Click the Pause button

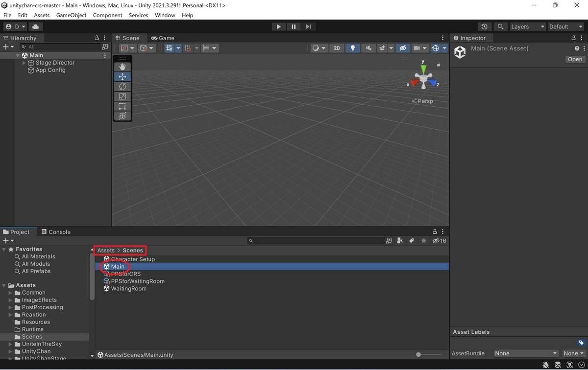294,26
